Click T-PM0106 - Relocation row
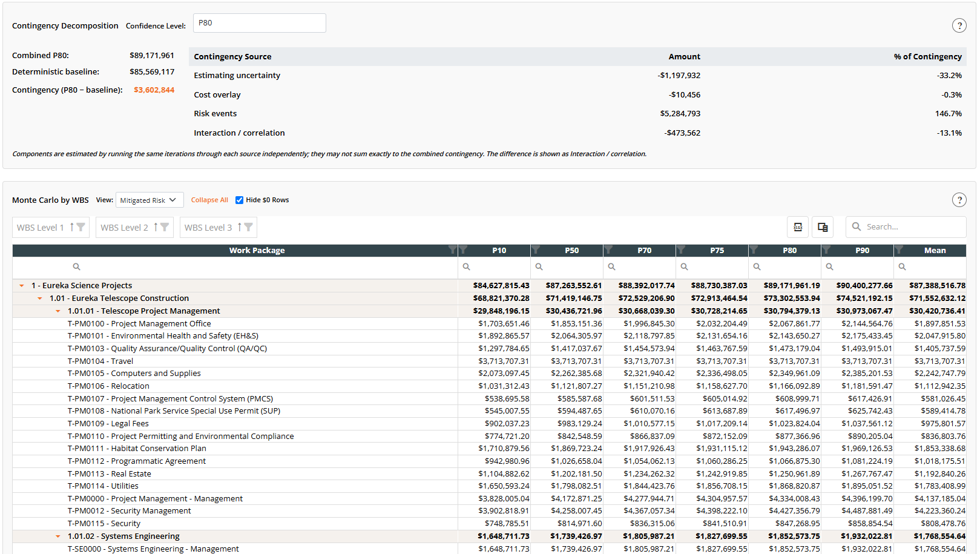Image resolution: width=980 pixels, height=554 pixels. pos(489,386)
